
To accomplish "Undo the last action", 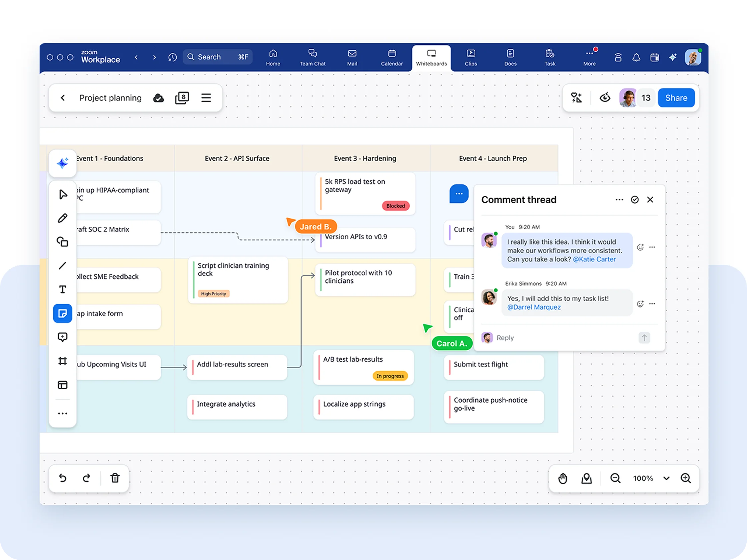I will click(62, 478).
